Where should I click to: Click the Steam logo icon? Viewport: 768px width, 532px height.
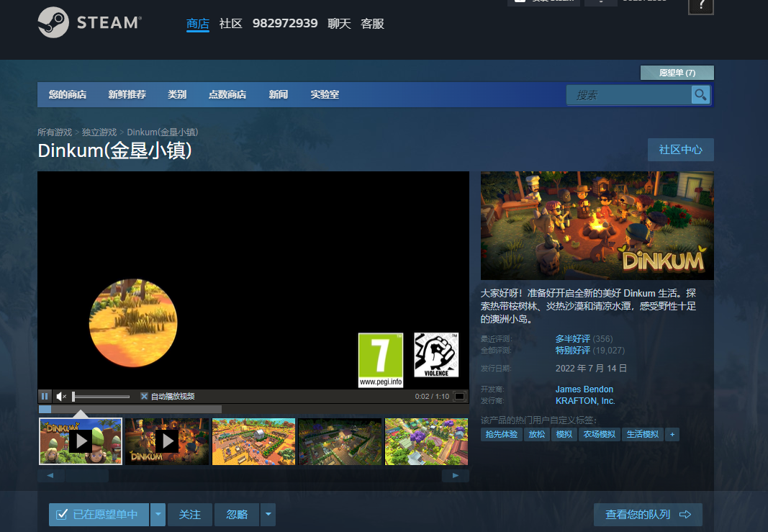pyautogui.click(x=53, y=22)
